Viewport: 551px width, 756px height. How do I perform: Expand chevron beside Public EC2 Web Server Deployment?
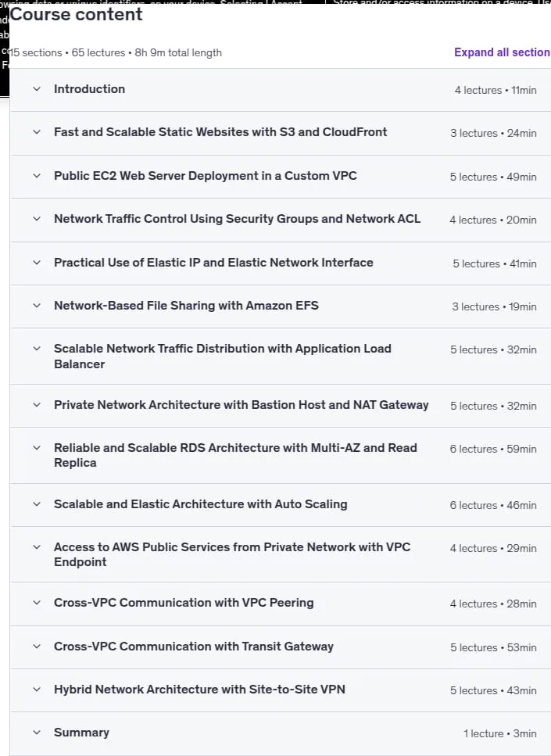37,175
